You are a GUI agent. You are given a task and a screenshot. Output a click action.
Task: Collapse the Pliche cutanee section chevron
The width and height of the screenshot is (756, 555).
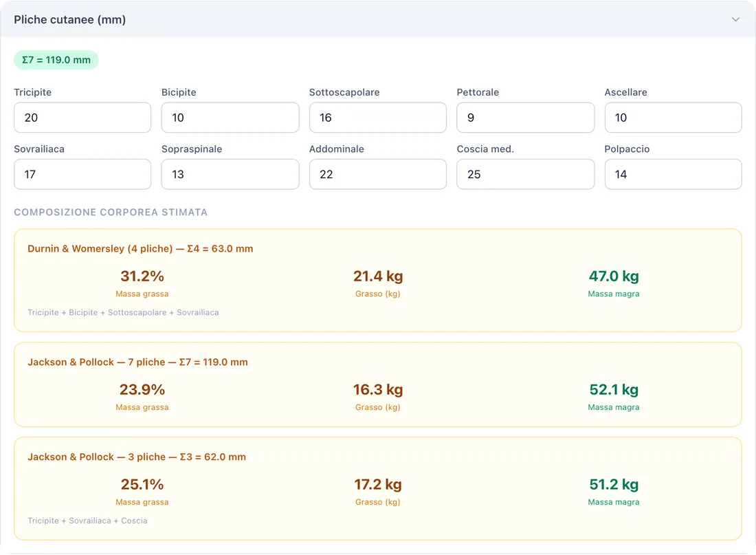(735, 20)
